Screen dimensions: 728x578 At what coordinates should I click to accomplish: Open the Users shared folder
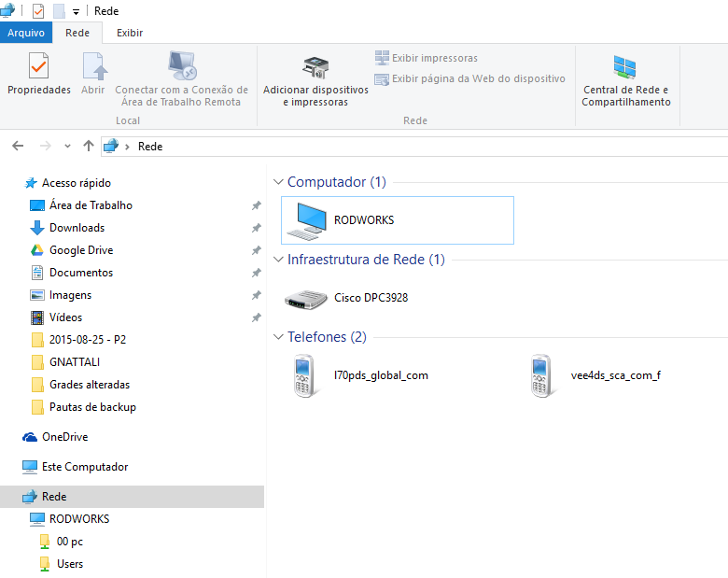[62, 564]
